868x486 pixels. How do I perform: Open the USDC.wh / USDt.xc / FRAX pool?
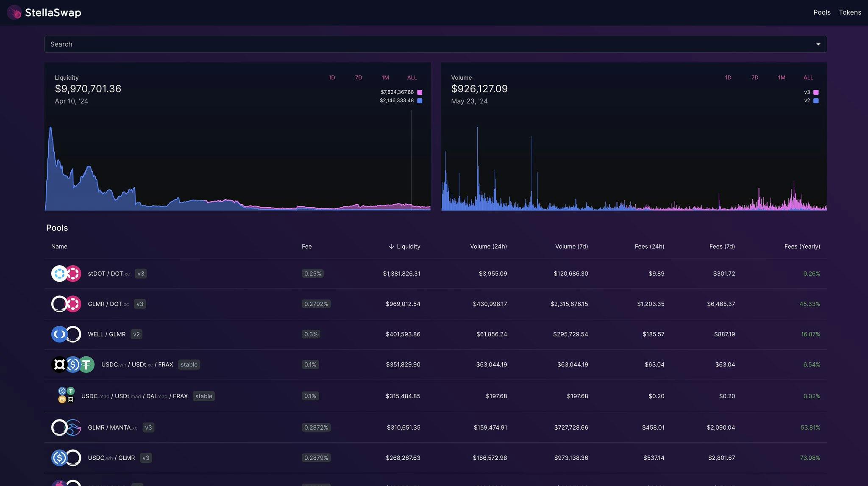pos(137,364)
